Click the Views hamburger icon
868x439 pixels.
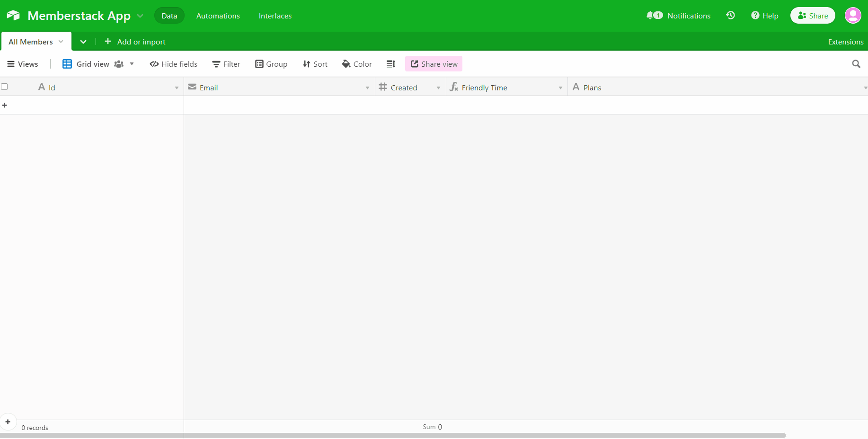(x=11, y=64)
